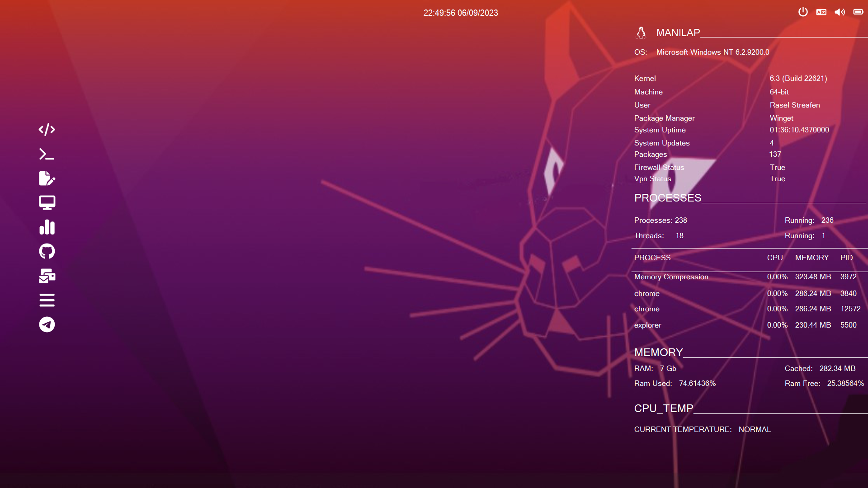
Task: Click the battery status icon
Action: point(858,12)
